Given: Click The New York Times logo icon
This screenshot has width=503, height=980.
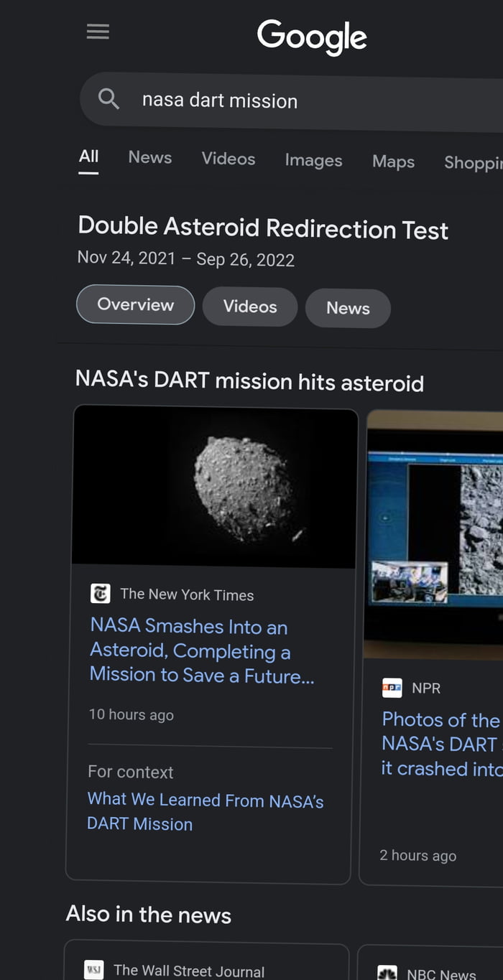Looking at the screenshot, I should pyautogui.click(x=100, y=593).
